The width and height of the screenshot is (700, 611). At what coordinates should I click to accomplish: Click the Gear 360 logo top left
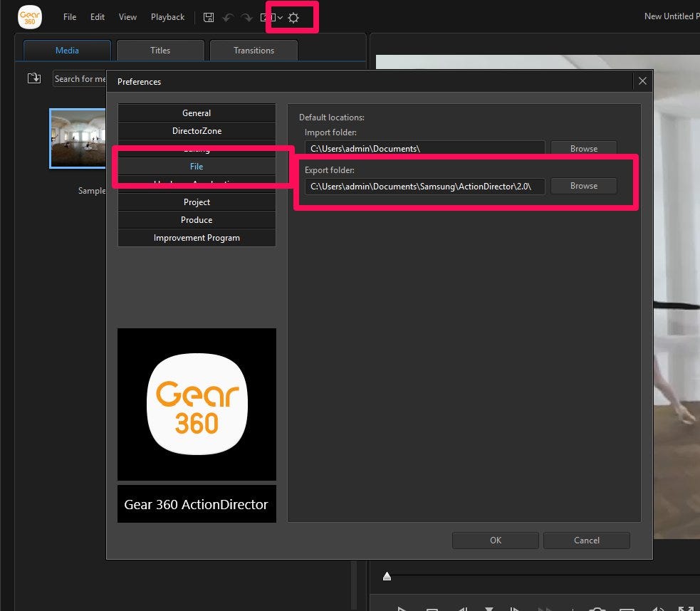click(x=29, y=17)
